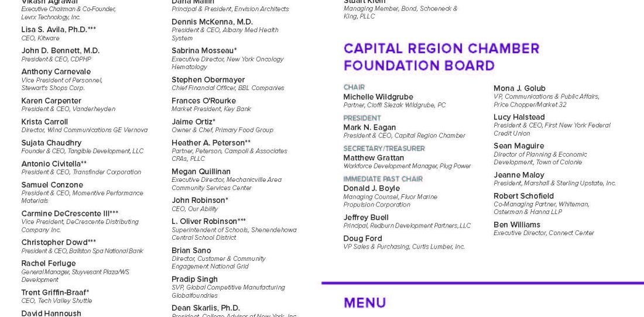Click the IMMEDIATE PAST CHAIR label
This screenshot has height=317, width=644.
[x=383, y=179]
